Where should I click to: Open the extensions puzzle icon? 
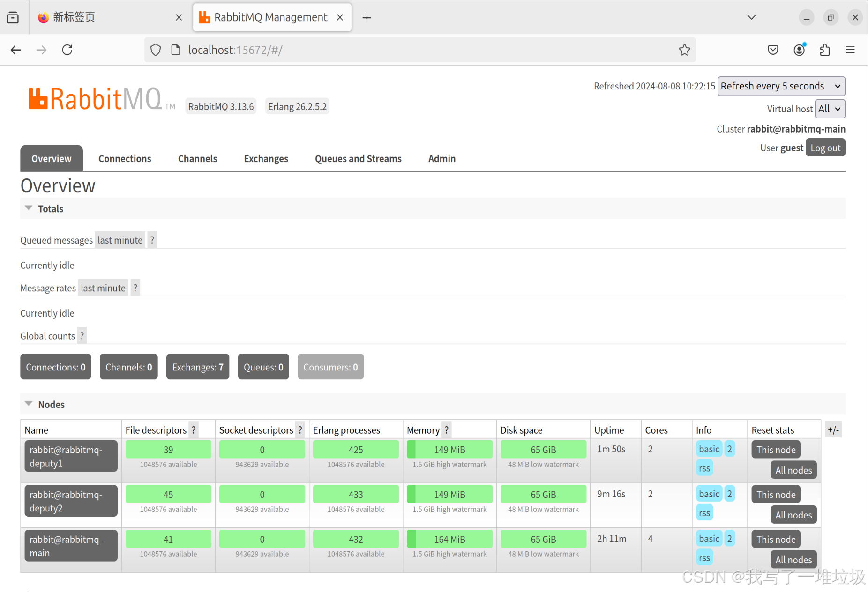pos(825,50)
